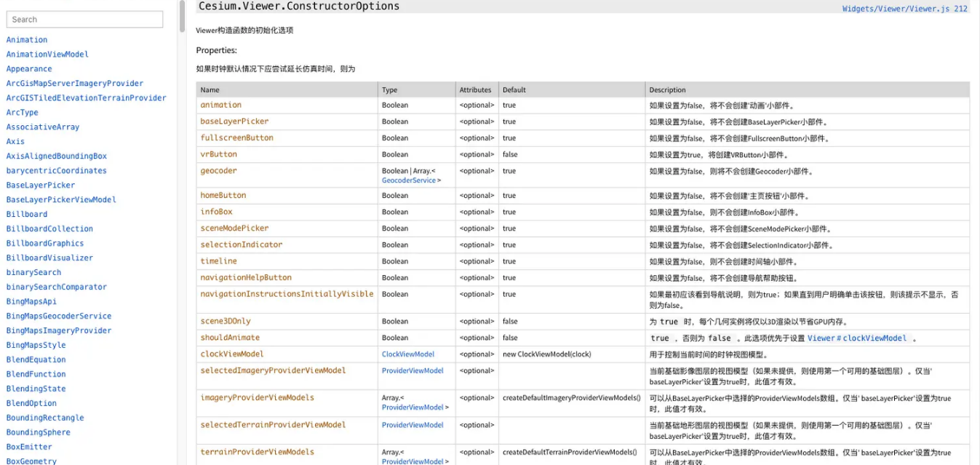The height and width of the screenshot is (465, 980).
Task: Open the Billboard class link
Action: coord(27,215)
